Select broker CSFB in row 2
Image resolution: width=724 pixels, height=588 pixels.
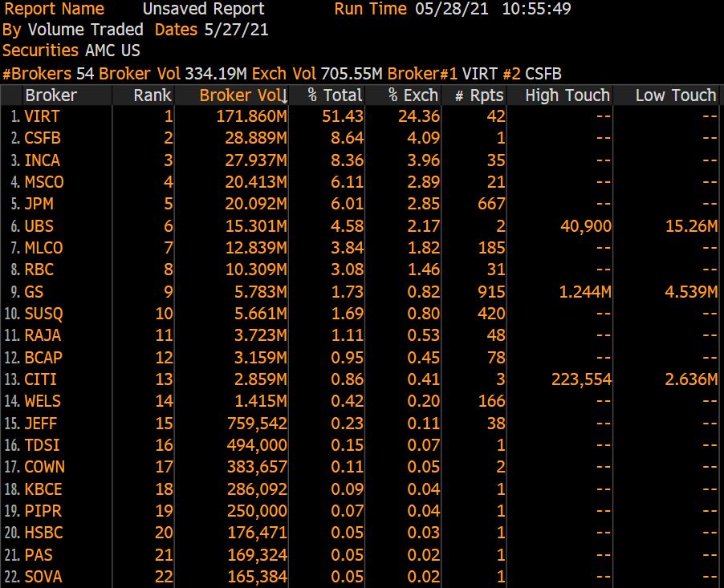43,138
